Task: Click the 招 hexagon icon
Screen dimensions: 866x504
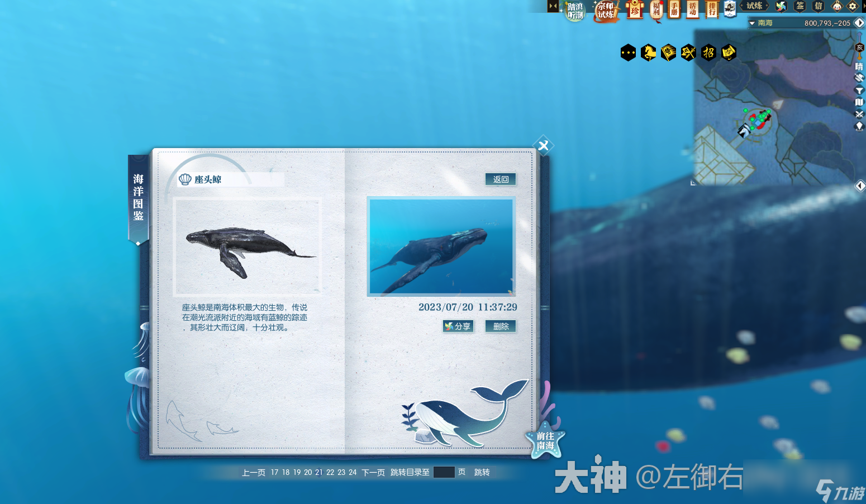Action: point(708,53)
